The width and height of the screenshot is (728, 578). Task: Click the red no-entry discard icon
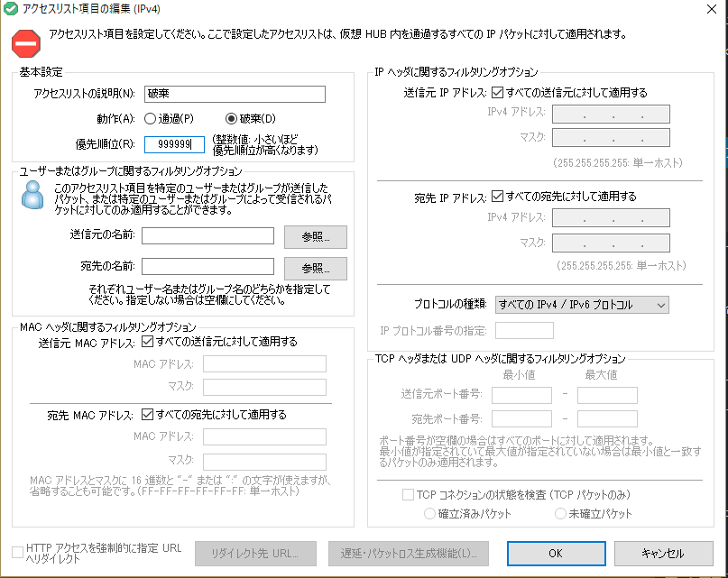tap(26, 42)
